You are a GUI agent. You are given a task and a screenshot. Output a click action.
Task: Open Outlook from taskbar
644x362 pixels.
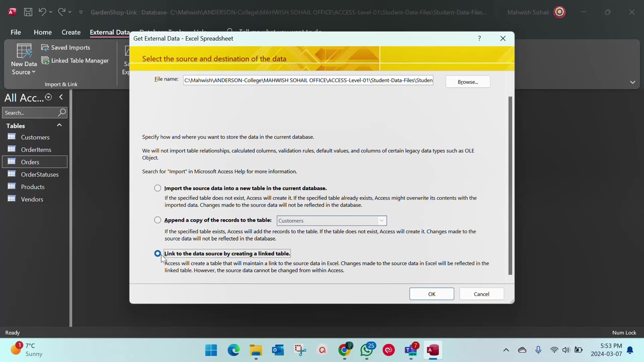tap(278, 350)
